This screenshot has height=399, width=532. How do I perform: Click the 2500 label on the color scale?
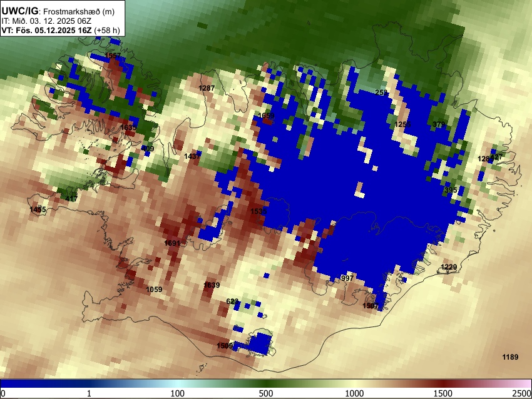[523, 393]
